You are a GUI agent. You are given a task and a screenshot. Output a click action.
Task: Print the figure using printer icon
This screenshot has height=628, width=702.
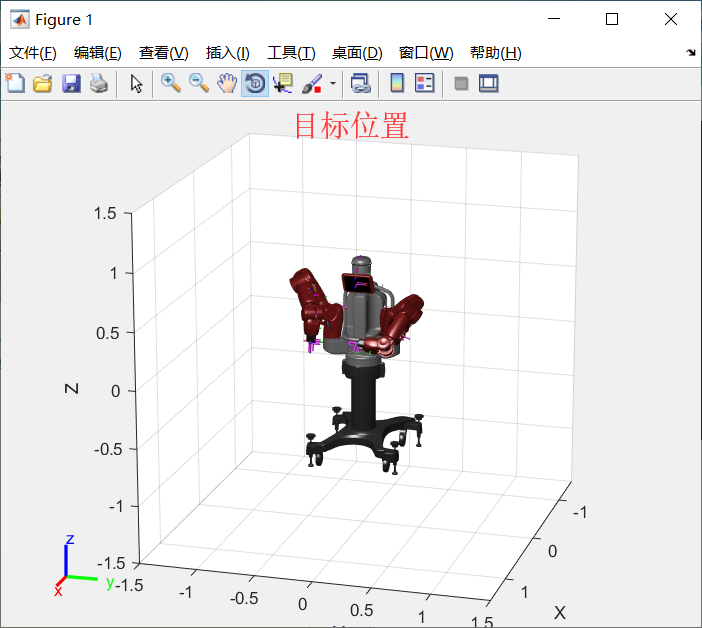(x=99, y=83)
